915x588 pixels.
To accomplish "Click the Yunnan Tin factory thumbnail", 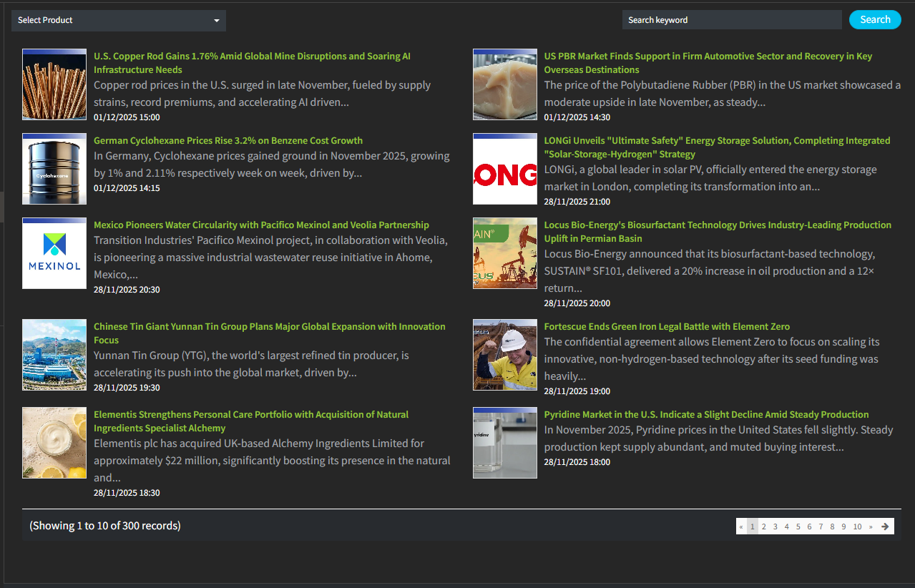I will [x=54, y=355].
